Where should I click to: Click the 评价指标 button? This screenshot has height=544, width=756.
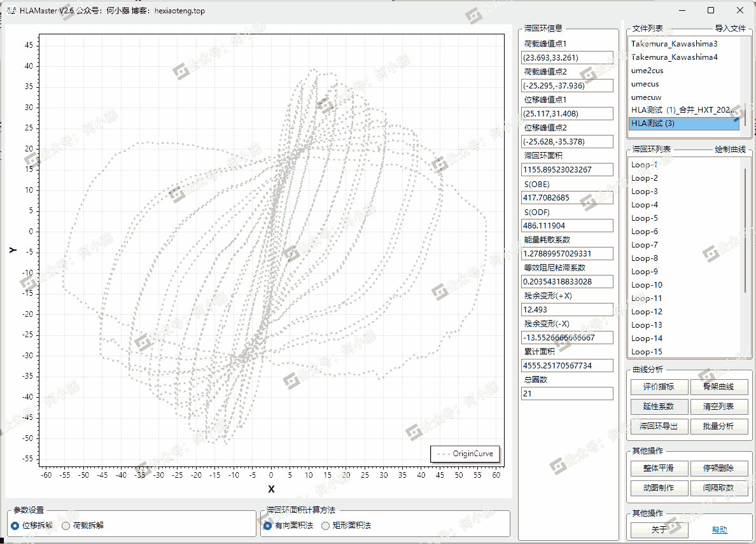click(658, 387)
